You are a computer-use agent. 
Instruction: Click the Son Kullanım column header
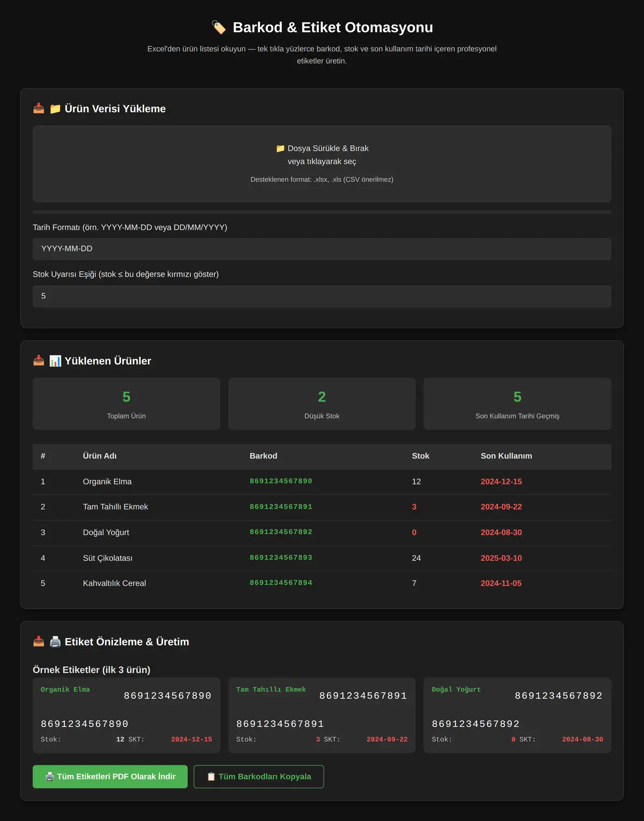click(507, 456)
